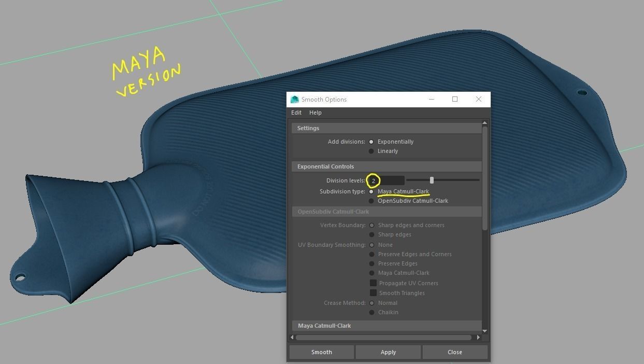This screenshot has width=644, height=364.
Task: Click the Maya icon in Smooth Options title bar
Action: click(x=295, y=99)
